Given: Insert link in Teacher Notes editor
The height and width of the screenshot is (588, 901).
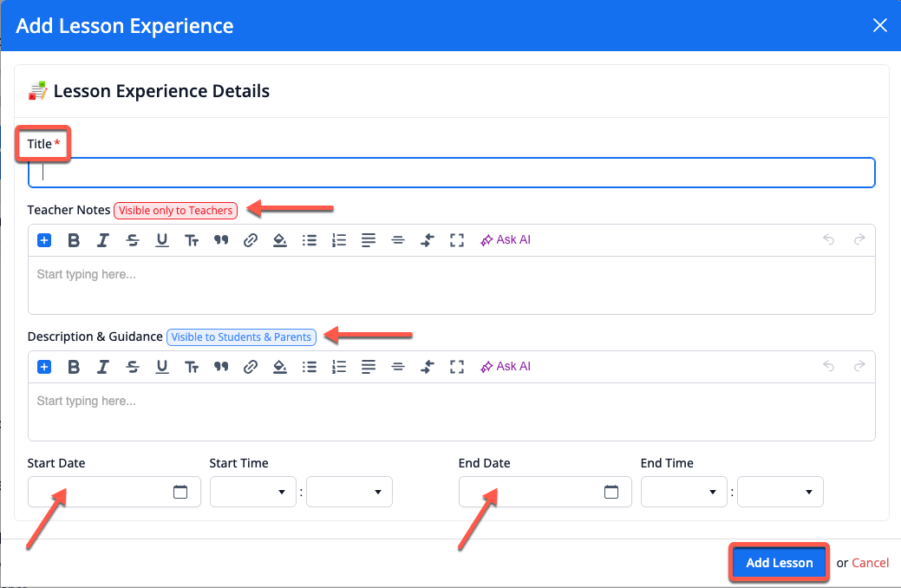Looking at the screenshot, I should click(251, 240).
